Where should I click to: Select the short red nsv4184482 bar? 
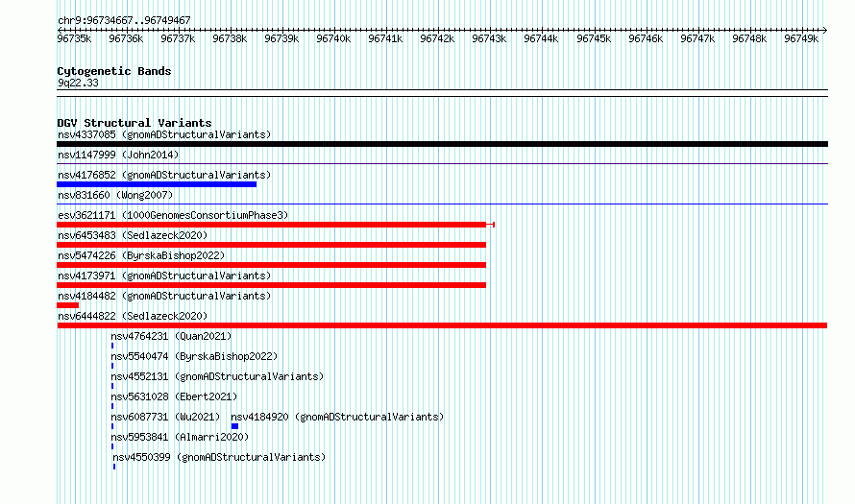67,305
